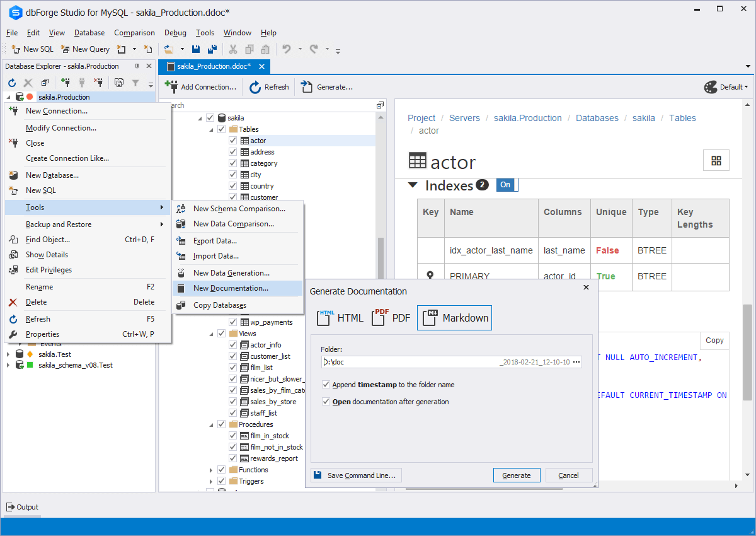Click the grid view icon beside actor title
The image size is (756, 536).
(716, 161)
